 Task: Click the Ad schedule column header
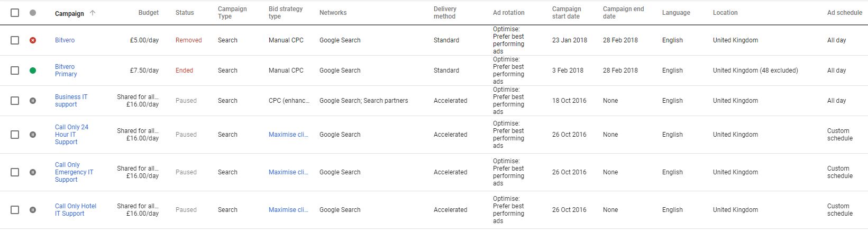(845, 13)
